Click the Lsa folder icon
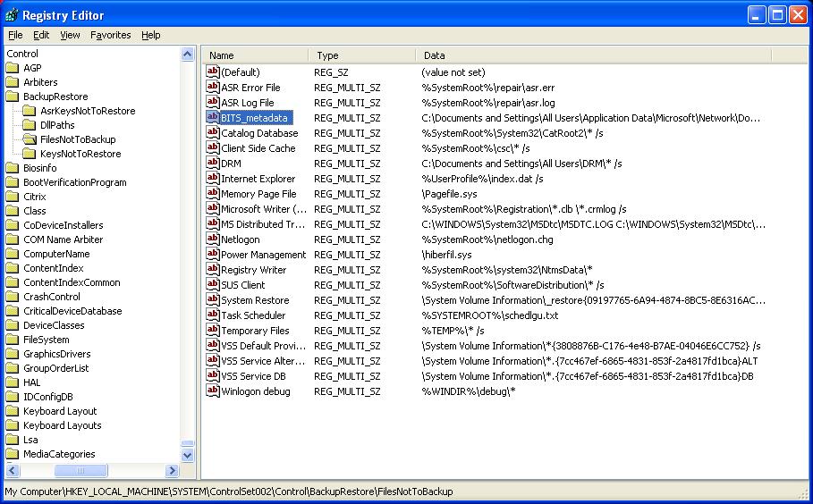 click(12, 440)
